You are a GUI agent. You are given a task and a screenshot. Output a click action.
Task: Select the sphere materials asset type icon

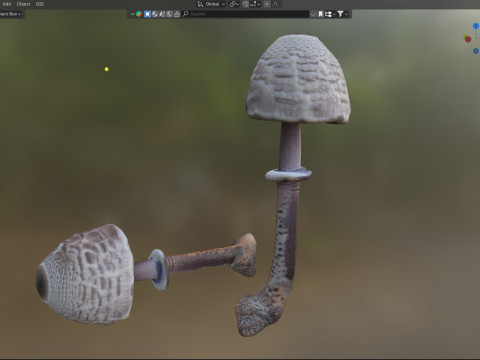pyautogui.click(x=155, y=14)
